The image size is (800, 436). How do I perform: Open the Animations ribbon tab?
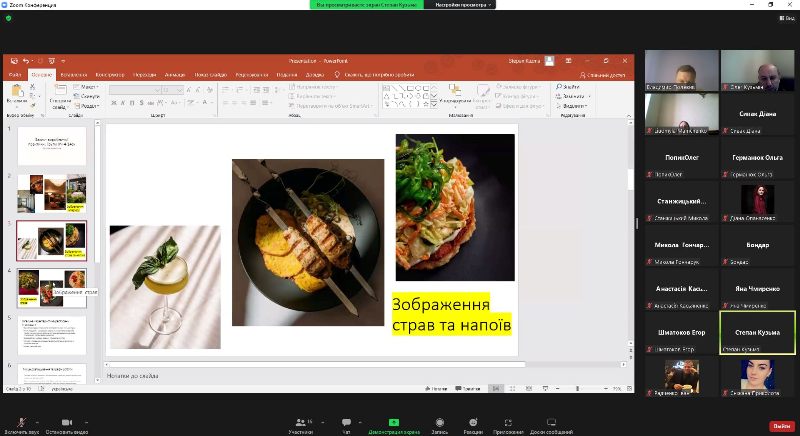(175, 75)
